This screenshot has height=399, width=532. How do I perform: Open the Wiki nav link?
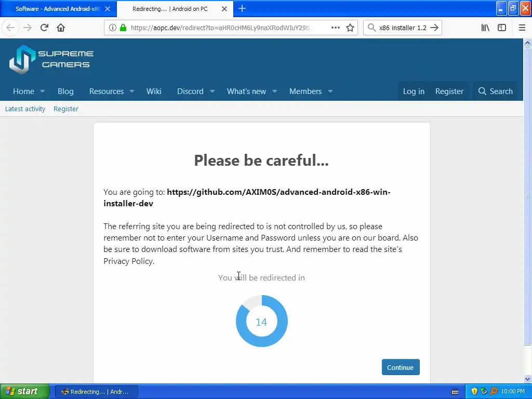coord(154,91)
